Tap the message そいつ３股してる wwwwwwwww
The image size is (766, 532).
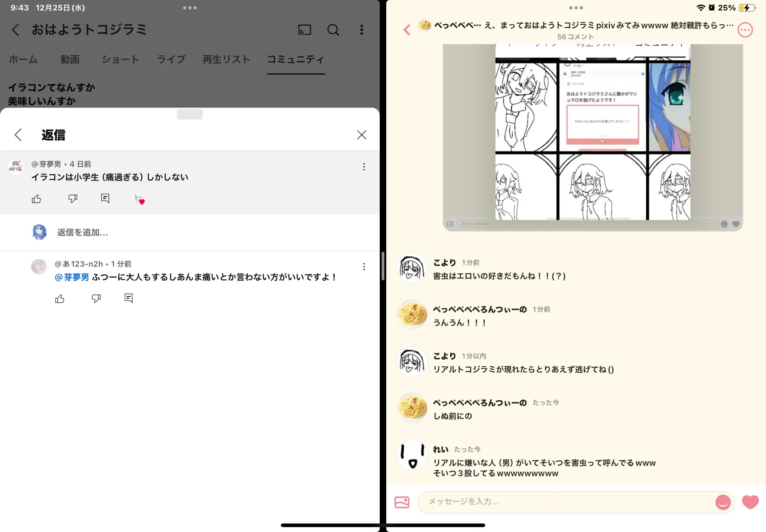point(496,473)
